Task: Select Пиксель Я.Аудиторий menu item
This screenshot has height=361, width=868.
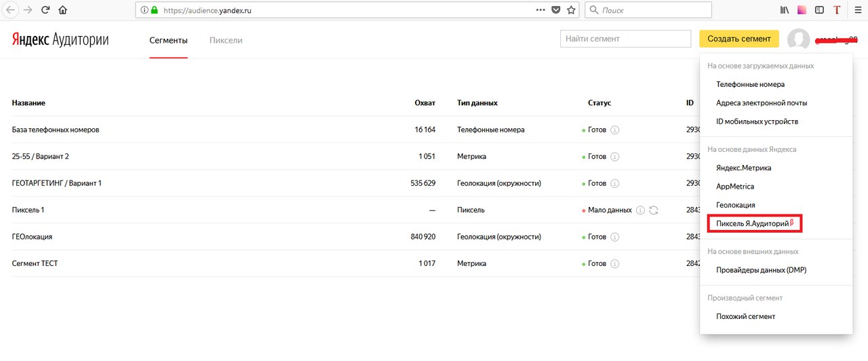Action: 755,224
